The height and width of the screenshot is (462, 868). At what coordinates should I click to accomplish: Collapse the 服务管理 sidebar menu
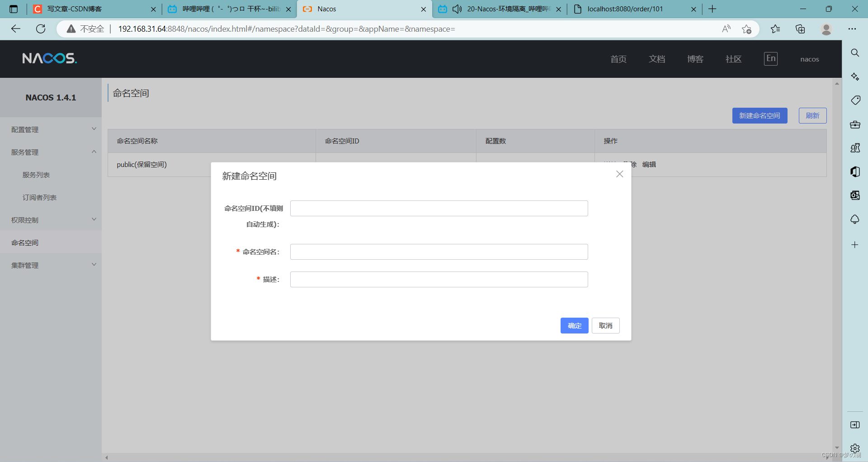tap(51, 152)
